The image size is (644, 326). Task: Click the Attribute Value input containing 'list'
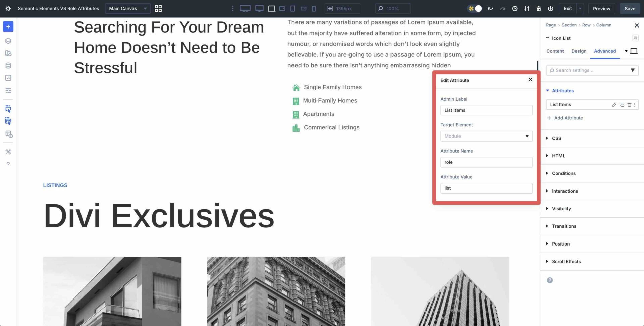point(486,188)
